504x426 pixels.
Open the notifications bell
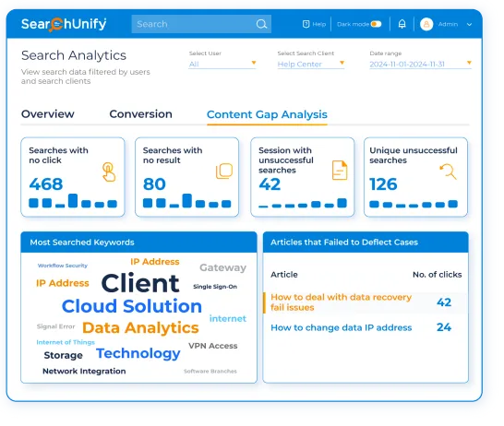click(402, 24)
